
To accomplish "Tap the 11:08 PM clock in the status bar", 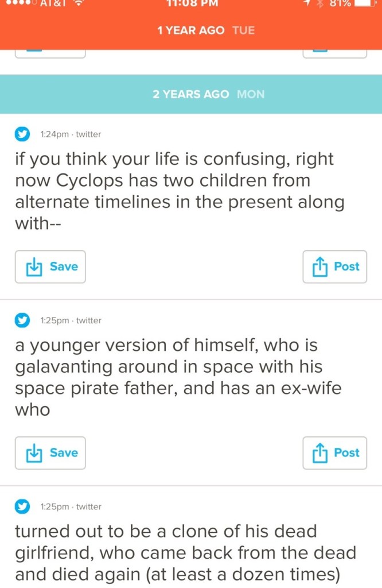I will [x=190, y=3].
